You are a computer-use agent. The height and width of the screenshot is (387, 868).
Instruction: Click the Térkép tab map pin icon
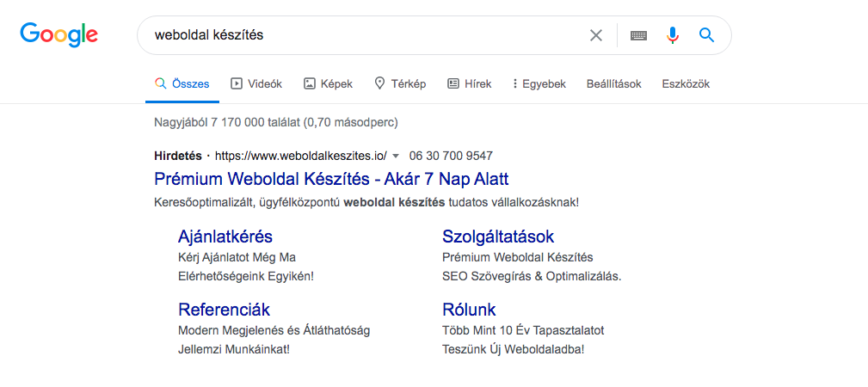click(x=379, y=83)
